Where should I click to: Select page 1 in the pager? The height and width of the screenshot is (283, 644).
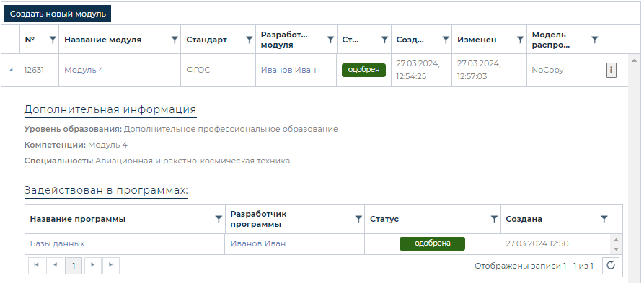[x=74, y=266]
